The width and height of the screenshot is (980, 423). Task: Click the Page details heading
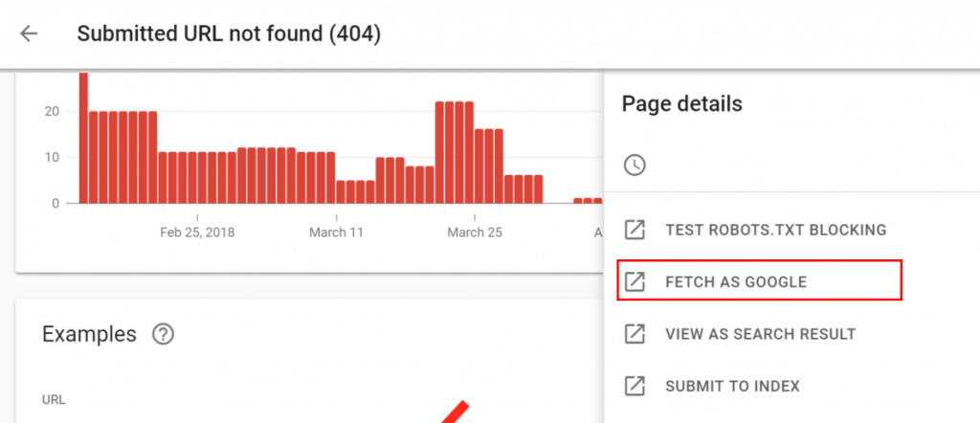point(681,103)
